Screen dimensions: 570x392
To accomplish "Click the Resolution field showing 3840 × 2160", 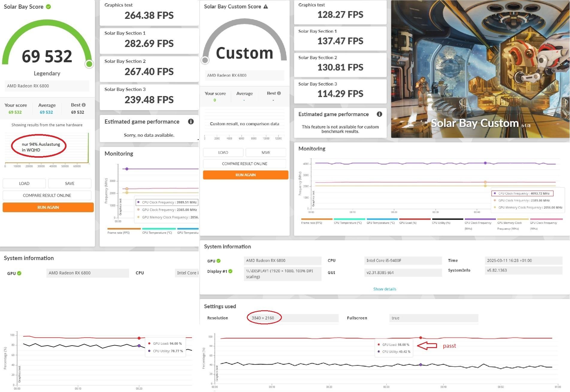I will coord(294,318).
